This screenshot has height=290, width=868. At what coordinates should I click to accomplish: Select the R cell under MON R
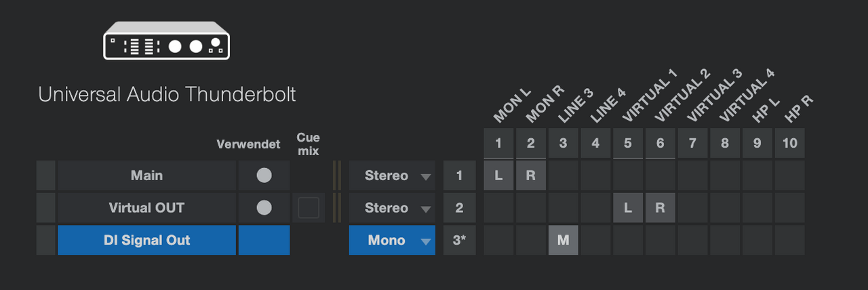[x=531, y=175]
